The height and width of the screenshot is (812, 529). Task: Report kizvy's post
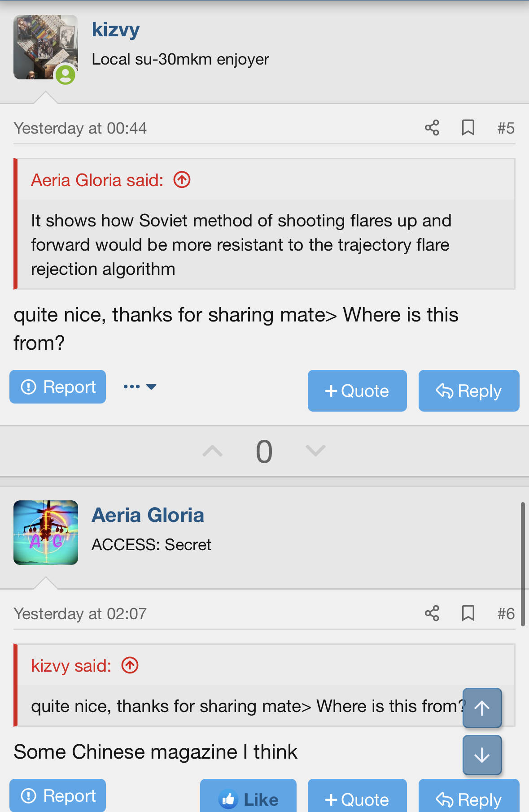pyautogui.click(x=58, y=386)
